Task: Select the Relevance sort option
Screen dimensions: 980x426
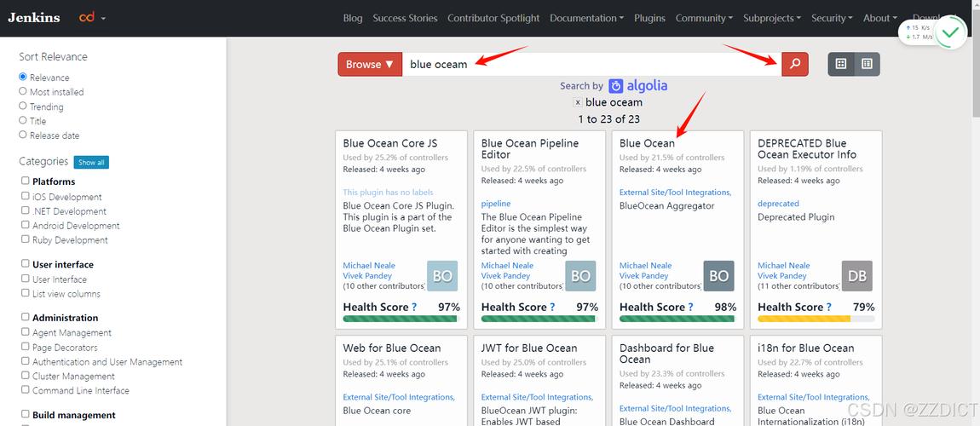Action: tap(23, 77)
